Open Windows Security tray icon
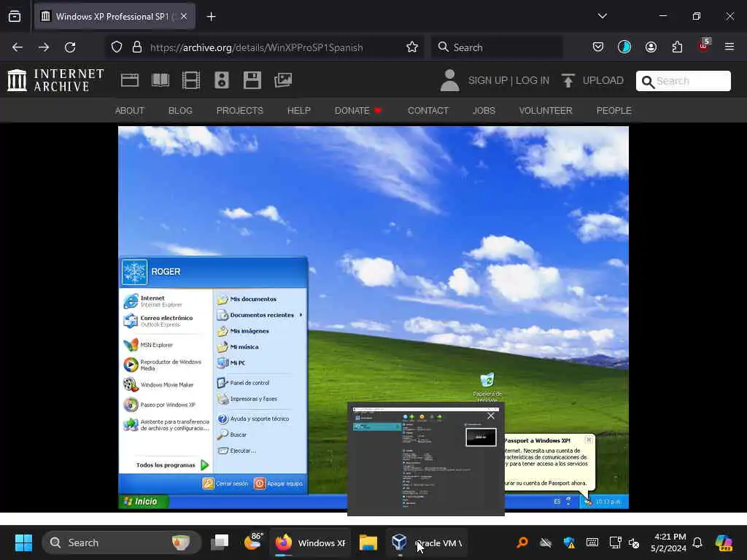This screenshot has width=747, height=560. [x=569, y=542]
